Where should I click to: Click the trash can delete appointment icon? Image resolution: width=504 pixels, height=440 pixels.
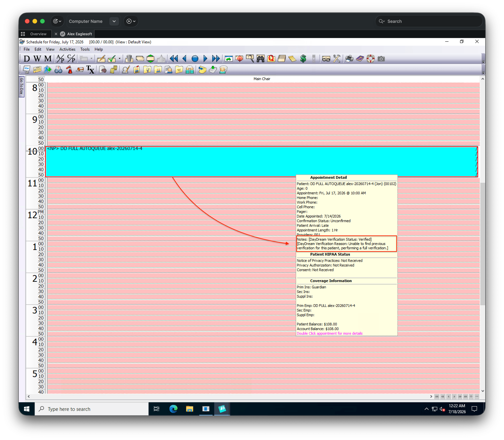coord(129,59)
